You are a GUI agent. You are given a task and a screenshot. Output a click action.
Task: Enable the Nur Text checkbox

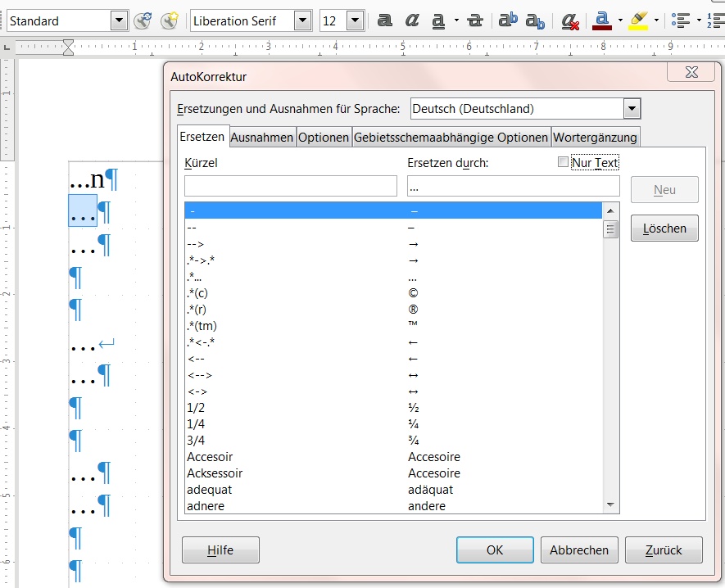click(x=563, y=162)
